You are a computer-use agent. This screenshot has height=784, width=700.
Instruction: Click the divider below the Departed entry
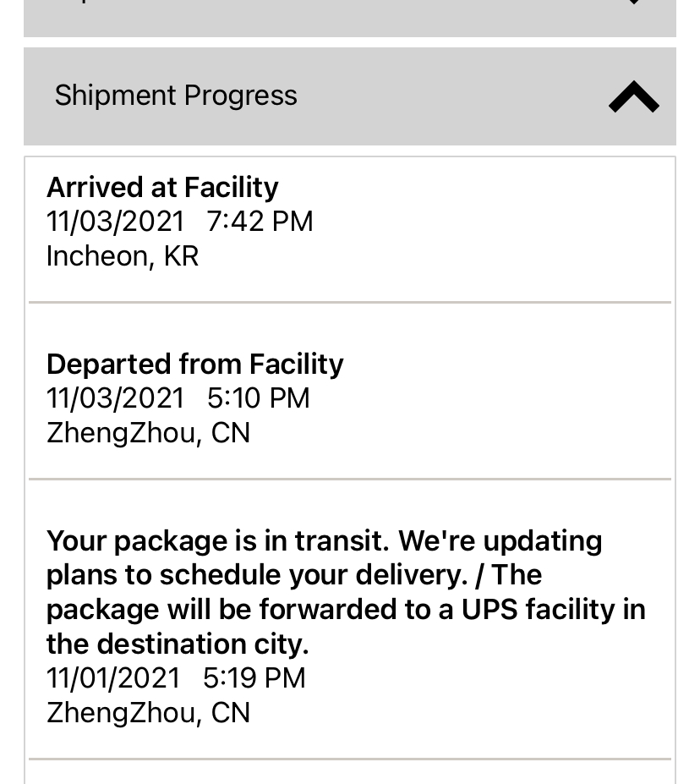(350, 479)
